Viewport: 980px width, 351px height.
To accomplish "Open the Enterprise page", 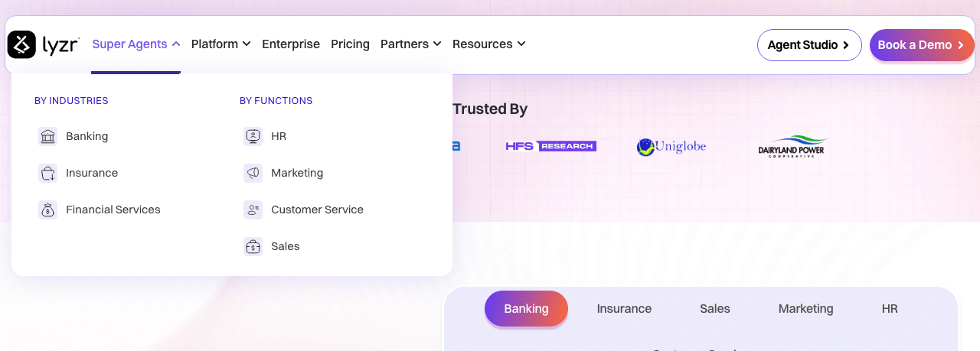I will (291, 44).
